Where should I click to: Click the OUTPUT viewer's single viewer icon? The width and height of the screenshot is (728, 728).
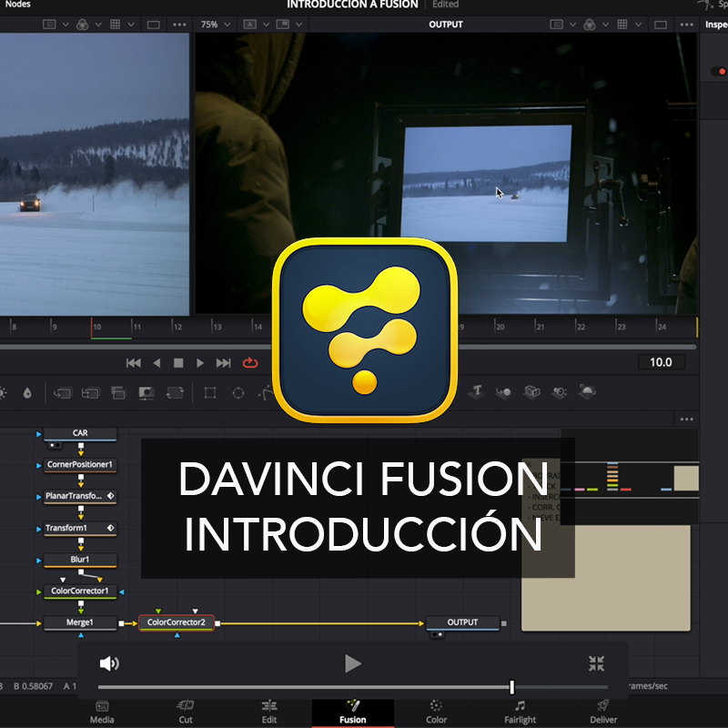pyautogui.click(x=661, y=25)
